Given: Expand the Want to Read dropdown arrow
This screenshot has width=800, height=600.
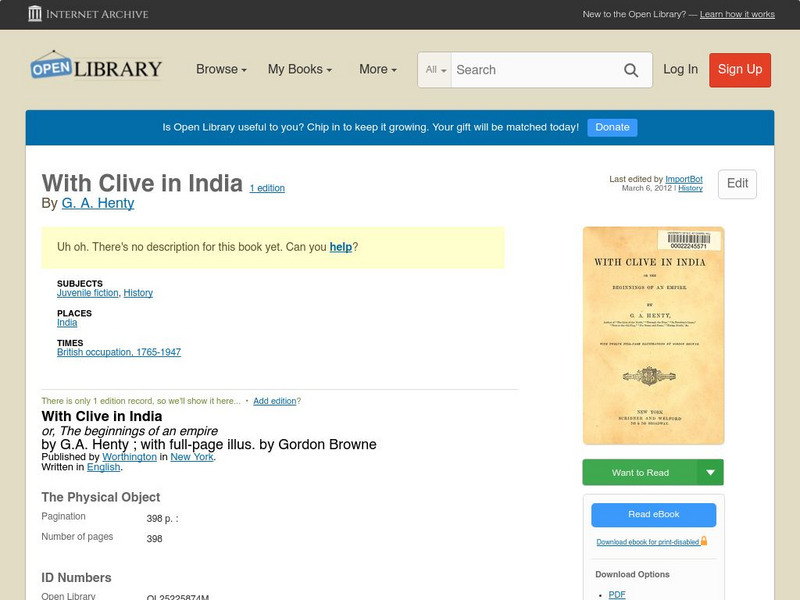Looking at the screenshot, I should (710, 472).
